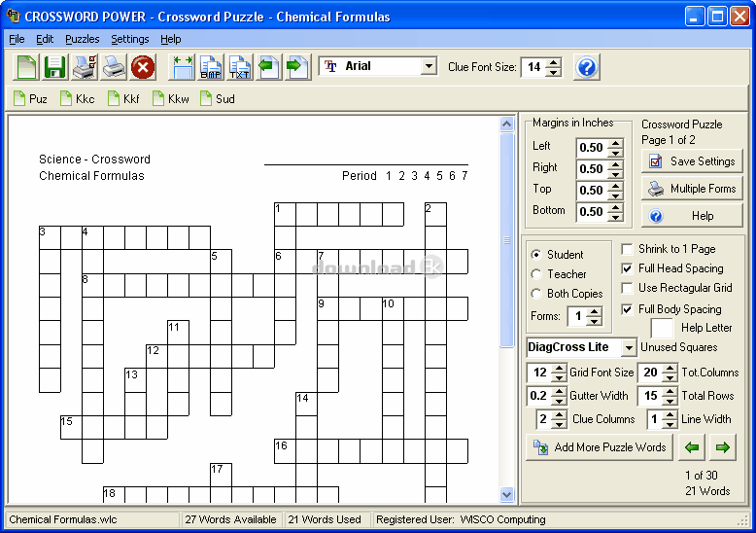Click the preview scrollbar up arrow
This screenshot has width=756, height=533.
click(x=506, y=124)
